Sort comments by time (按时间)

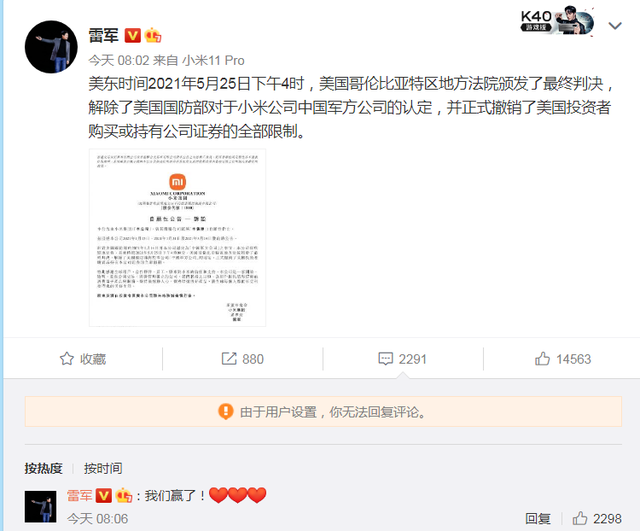[x=103, y=468]
